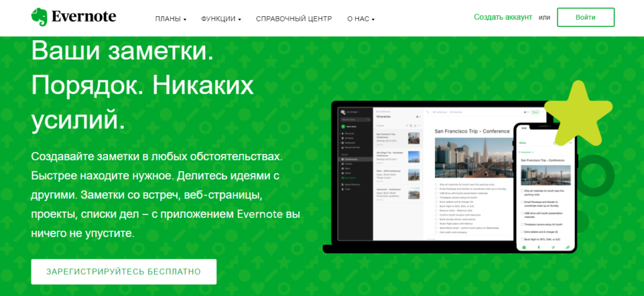Click the San Francisco photo on phone mockup
The width and height of the screenshot is (644, 296).
tap(546, 175)
